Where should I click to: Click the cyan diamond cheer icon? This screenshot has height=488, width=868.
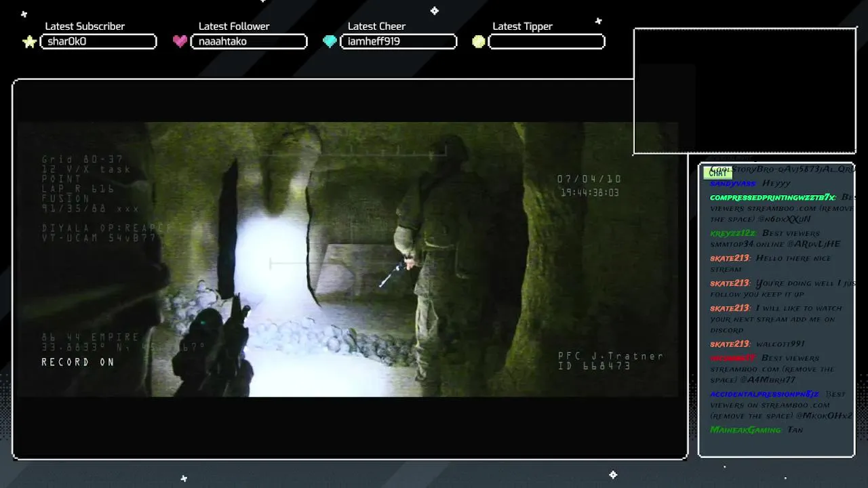pos(330,41)
